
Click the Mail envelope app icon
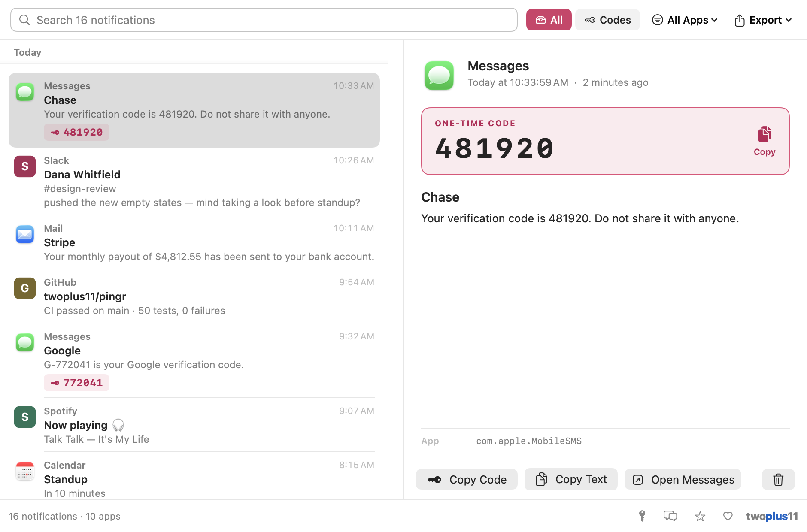tap(25, 234)
